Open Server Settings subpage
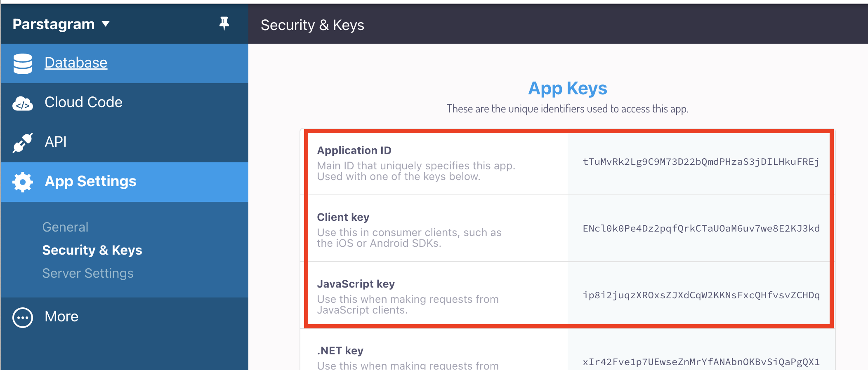This screenshot has height=370, width=868. click(x=88, y=273)
